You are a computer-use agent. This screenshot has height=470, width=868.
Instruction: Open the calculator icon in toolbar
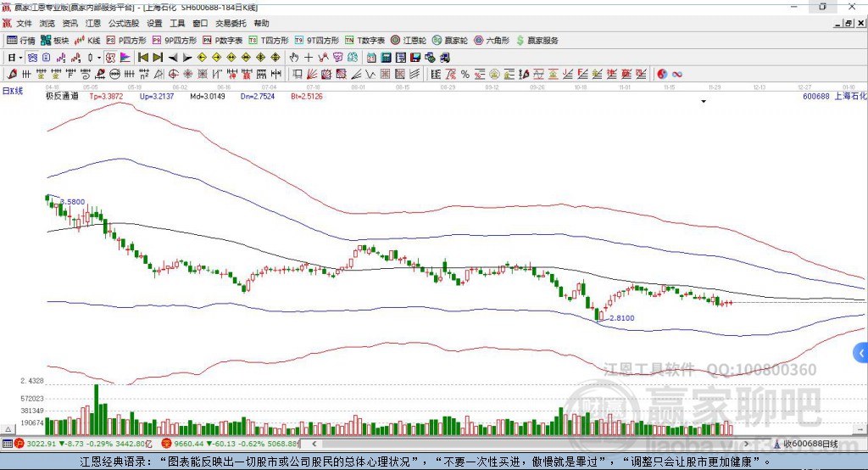386,58
